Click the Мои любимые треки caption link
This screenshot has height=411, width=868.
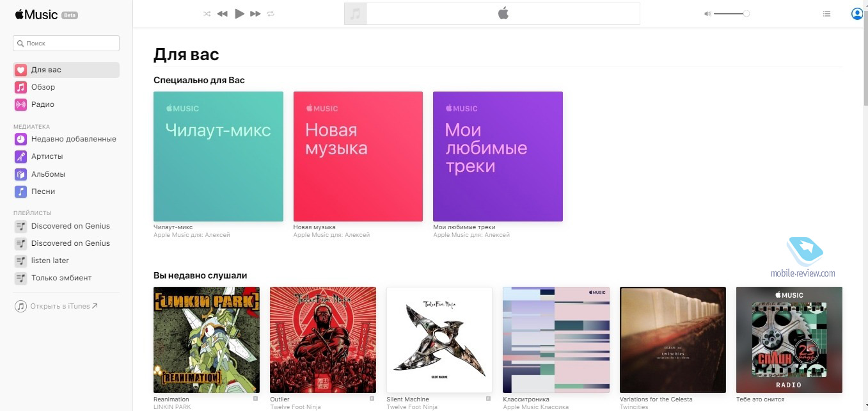(464, 227)
